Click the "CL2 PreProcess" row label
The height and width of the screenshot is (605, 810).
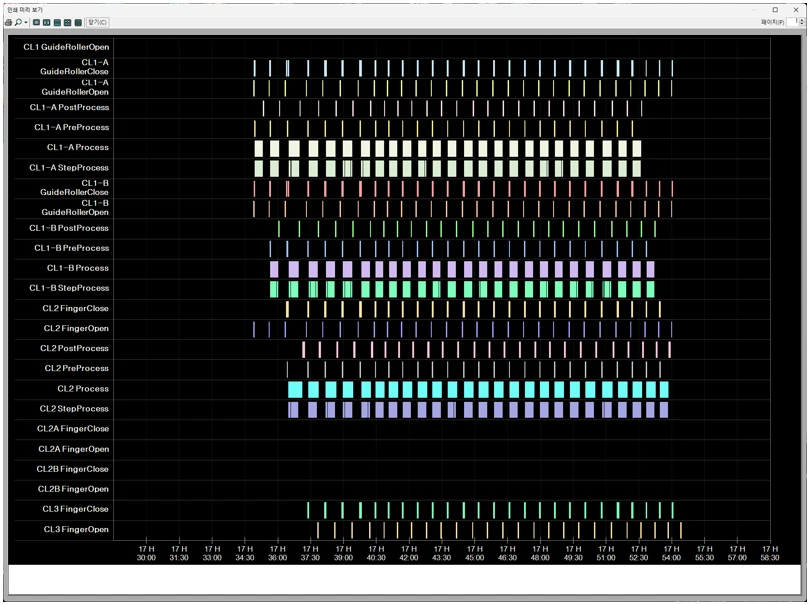(76, 368)
